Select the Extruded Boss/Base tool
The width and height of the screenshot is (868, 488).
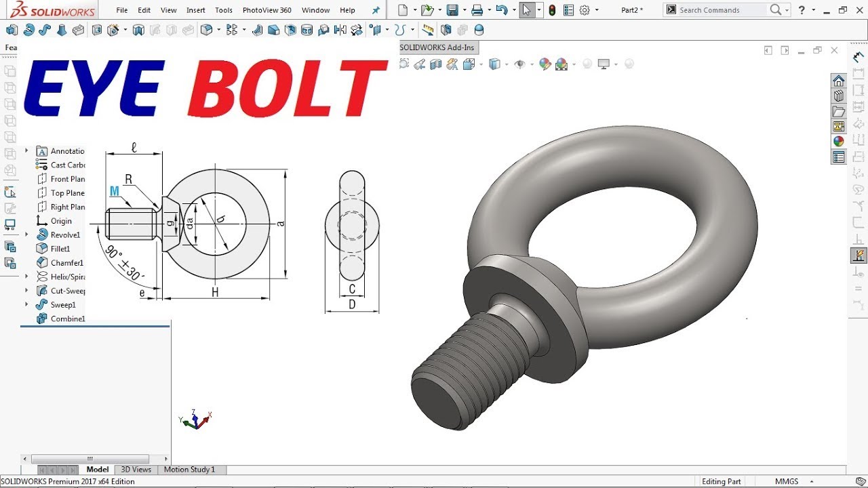click(12, 30)
